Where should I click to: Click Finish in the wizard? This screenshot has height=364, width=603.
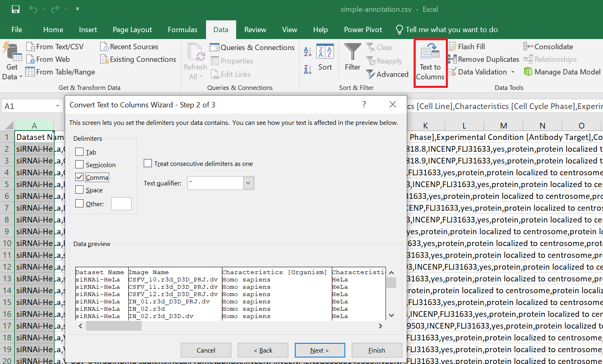(x=377, y=350)
